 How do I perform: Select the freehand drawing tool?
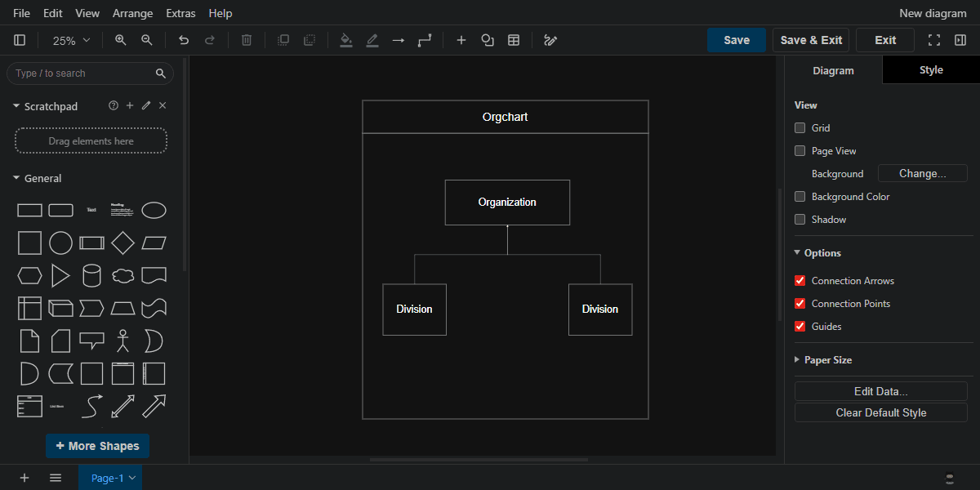tap(550, 40)
